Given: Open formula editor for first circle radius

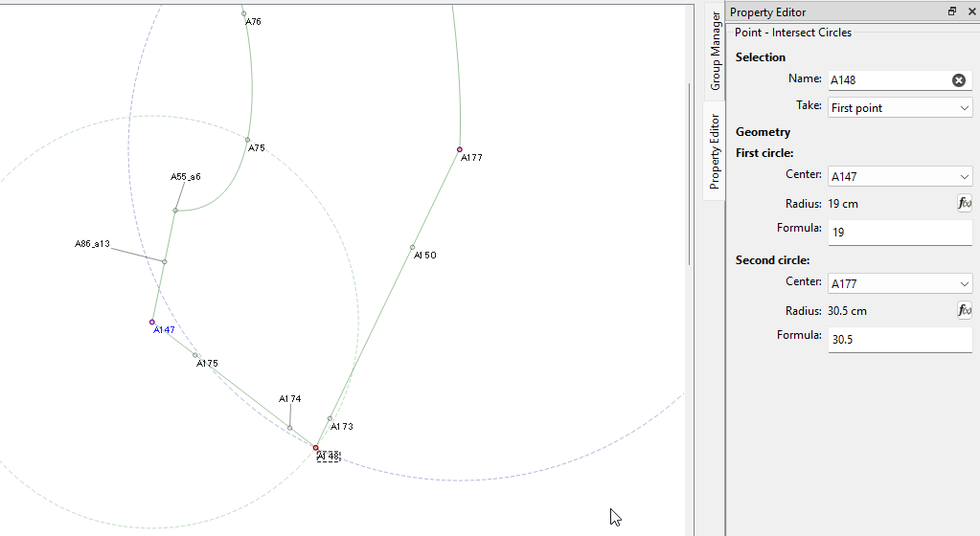Looking at the screenshot, I should [x=965, y=203].
